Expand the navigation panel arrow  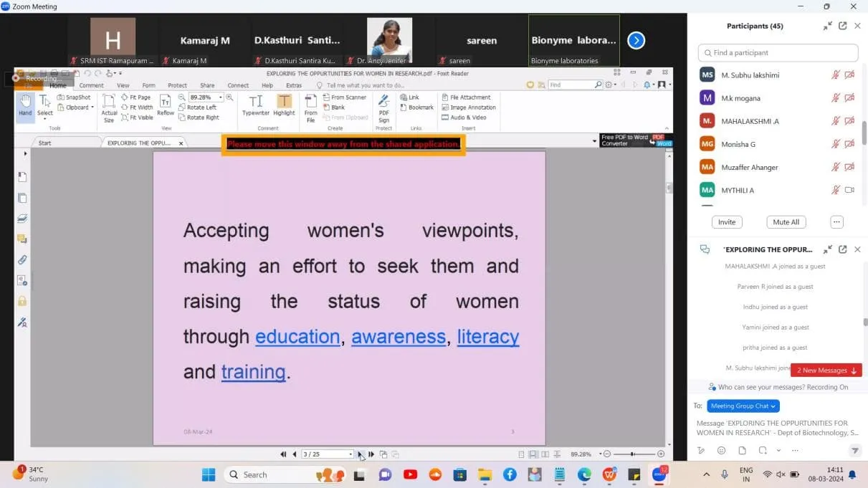(26, 153)
